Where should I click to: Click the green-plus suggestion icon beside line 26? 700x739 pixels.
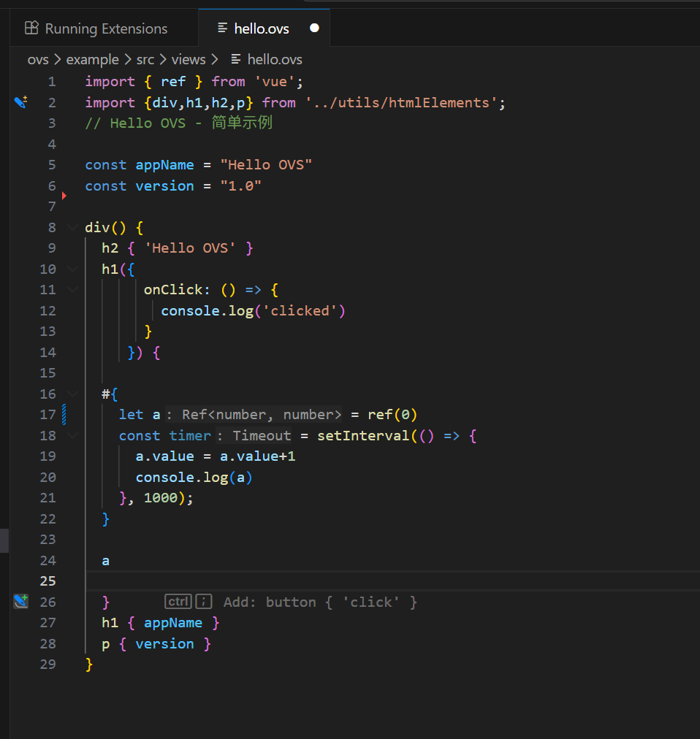click(20, 602)
